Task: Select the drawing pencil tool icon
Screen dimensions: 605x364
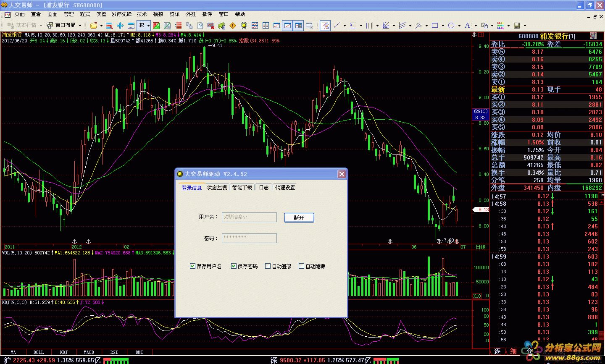Action: point(325,26)
